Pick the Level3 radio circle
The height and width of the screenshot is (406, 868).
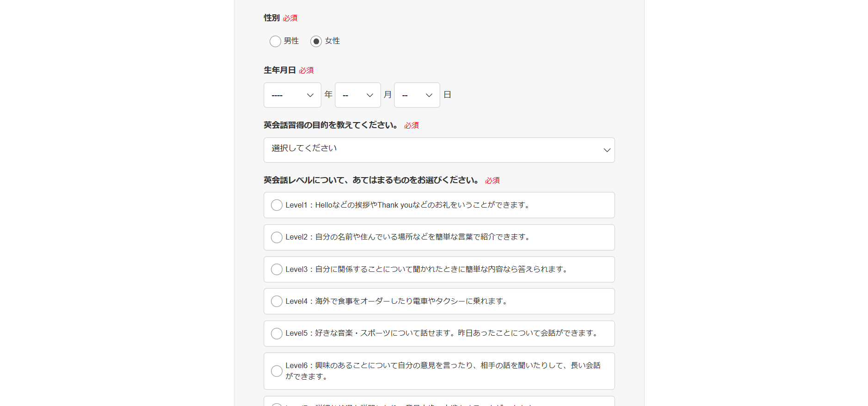(x=277, y=270)
